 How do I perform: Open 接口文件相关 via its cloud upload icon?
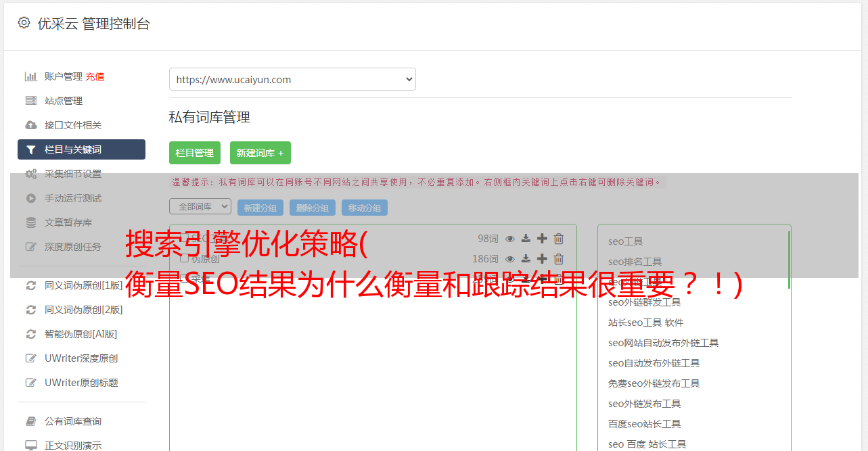coord(31,125)
